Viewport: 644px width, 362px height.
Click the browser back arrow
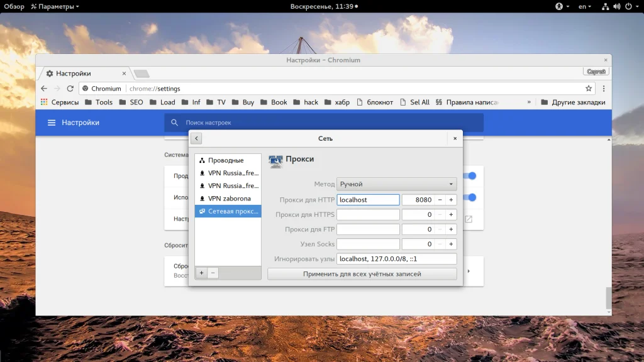[44, 89]
